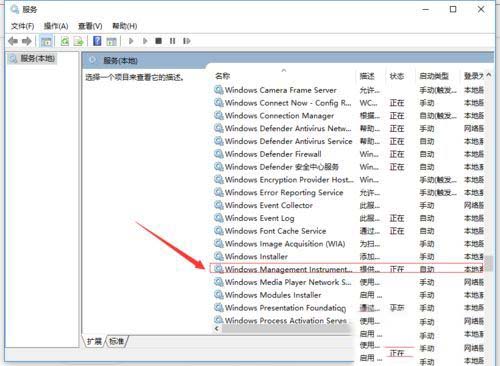Click the Pause Service toolbar icon
The width and height of the screenshot is (500, 366).
(x=172, y=41)
